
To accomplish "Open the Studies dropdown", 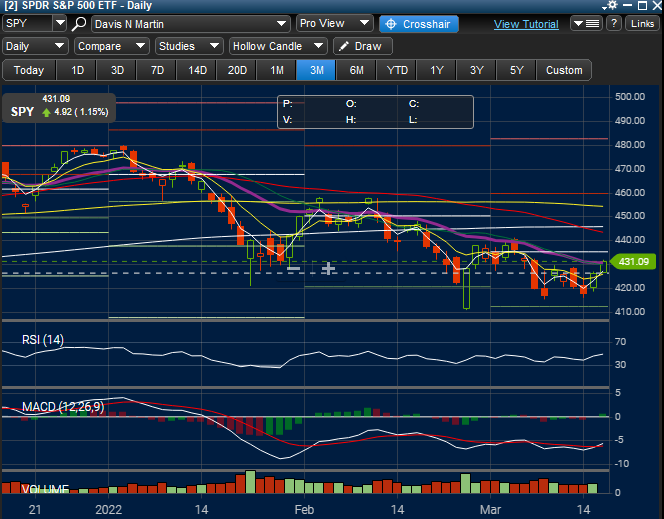I will 189,46.
